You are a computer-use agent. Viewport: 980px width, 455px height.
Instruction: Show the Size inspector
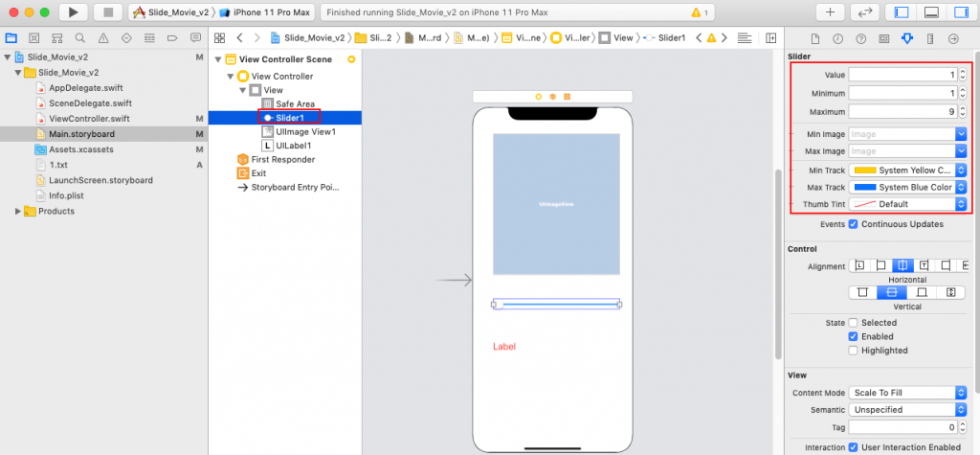click(x=930, y=39)
